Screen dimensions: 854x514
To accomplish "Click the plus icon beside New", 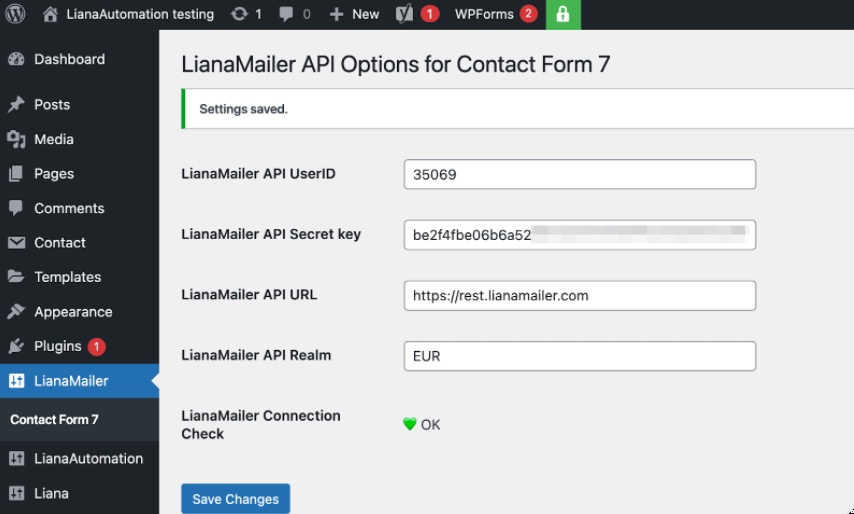I will (x=337, y=14).
